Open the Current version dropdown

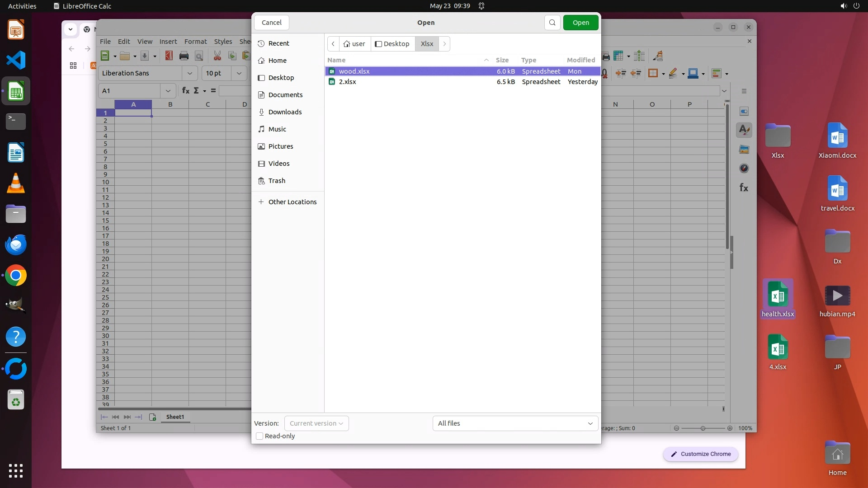316,423
